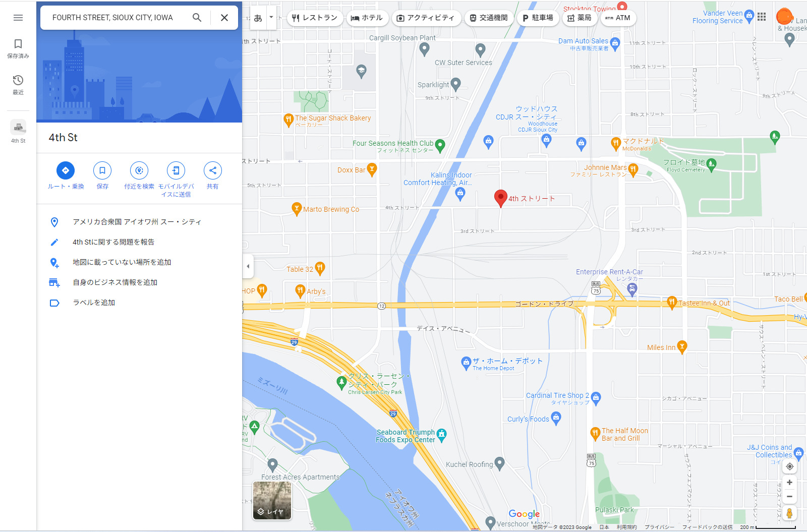Viewport: 807px width, 532px height.
Task: Filter map by レストラン chip
Action: tap(315, 18)
